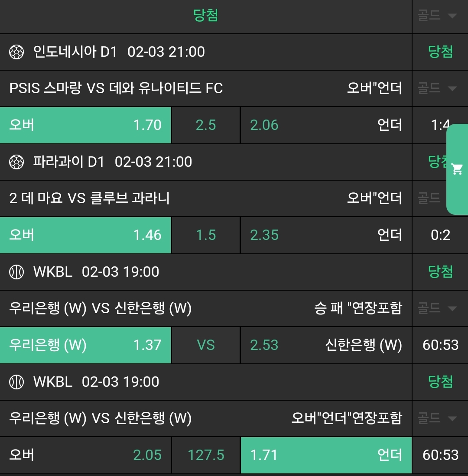Click the soccer ball icon for 파라과이 D1
468x476 pixels.
(16, 162)
